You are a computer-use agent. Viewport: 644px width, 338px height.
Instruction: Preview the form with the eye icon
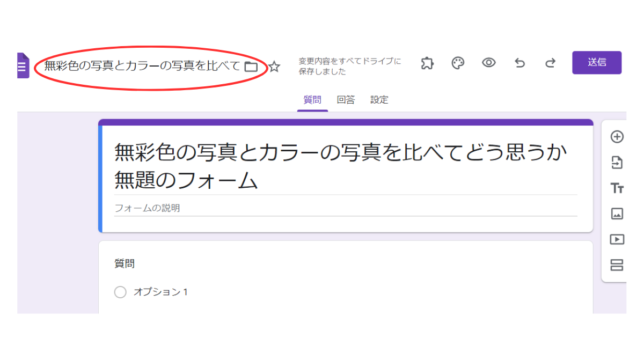[x=488, y=63]
